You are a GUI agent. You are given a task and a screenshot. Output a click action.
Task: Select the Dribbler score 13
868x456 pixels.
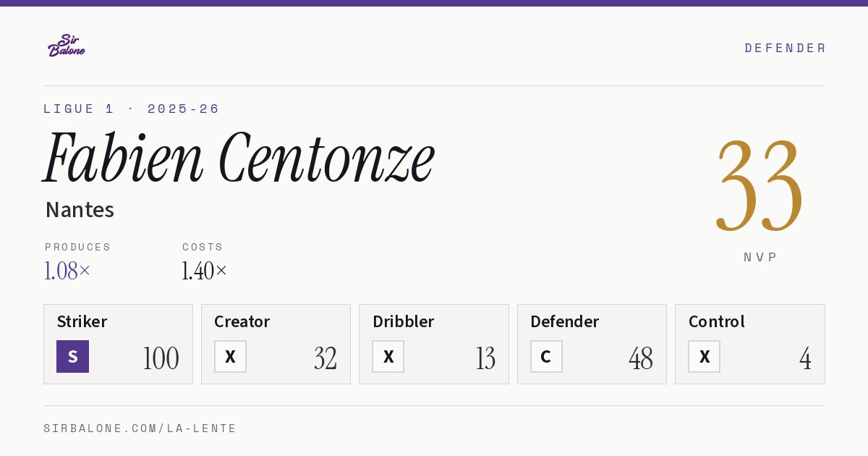(x=485, y=358)
